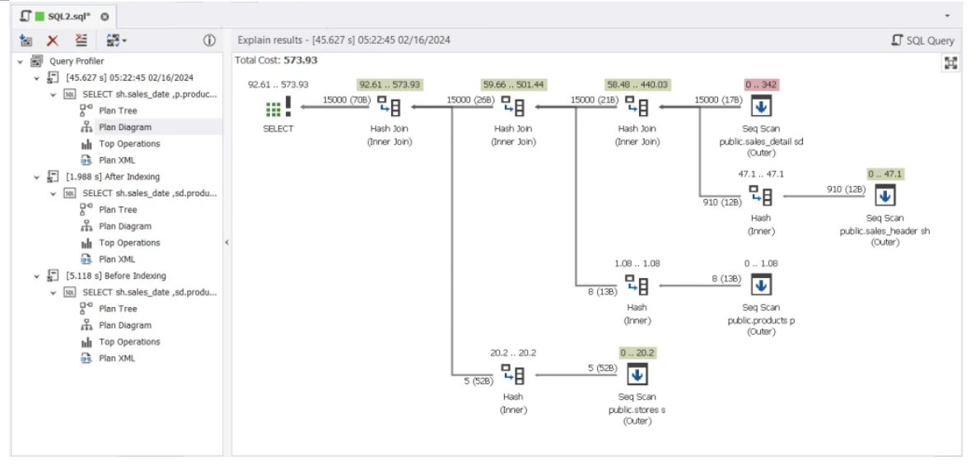
Task: Collapse the [5.118 s] Before Indexing node
Action: [x=36, y=276]
